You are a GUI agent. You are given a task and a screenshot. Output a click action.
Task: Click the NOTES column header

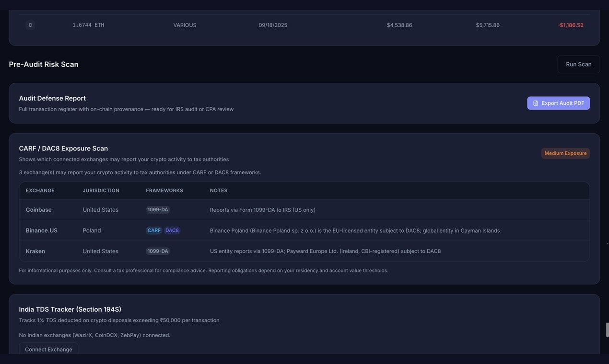pyautogui.click(x=219, y=191)
